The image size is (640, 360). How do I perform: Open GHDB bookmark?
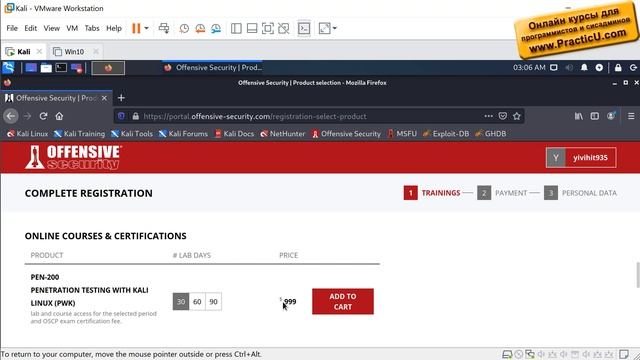490,133
